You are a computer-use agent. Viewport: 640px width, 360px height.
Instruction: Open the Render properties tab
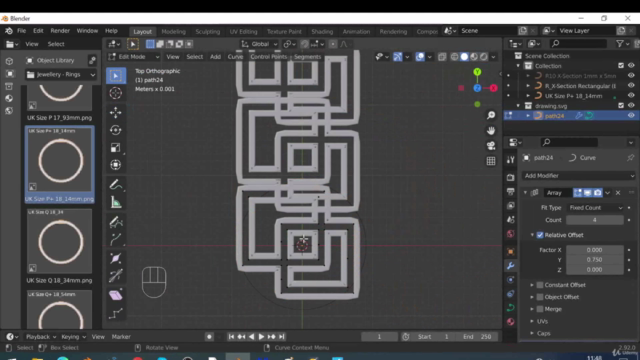[x=511, y=178]
